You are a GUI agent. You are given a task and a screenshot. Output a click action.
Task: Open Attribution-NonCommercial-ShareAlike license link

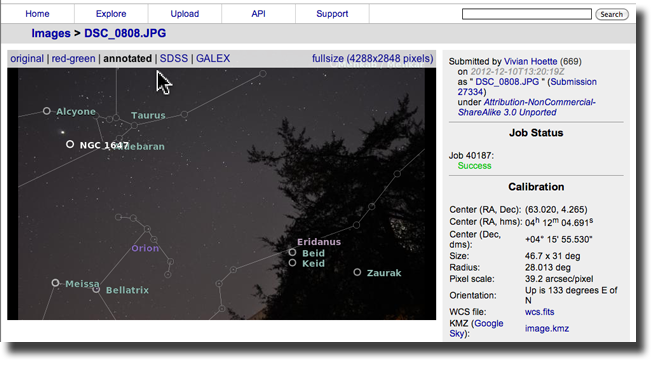pyautogui.click(x=527, y=107)
